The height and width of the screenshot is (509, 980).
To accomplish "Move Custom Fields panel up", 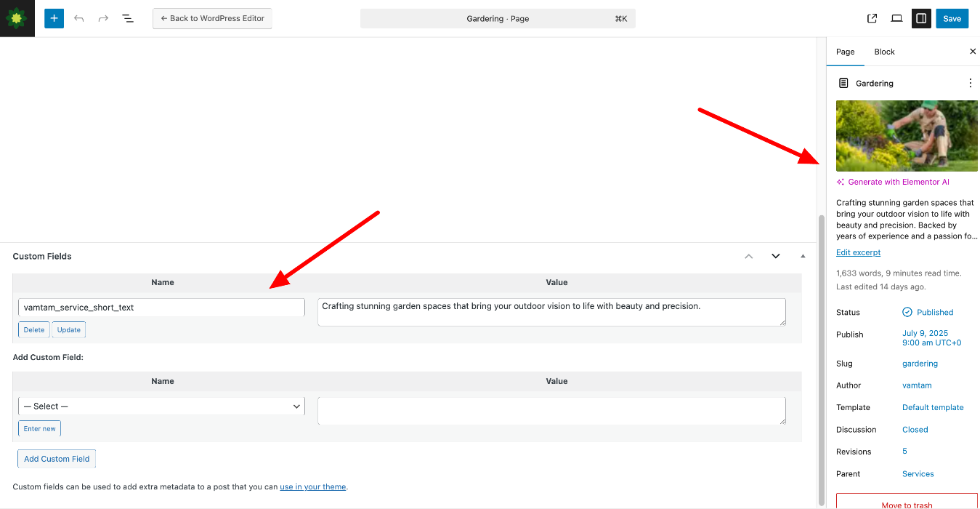I will 749,256.
